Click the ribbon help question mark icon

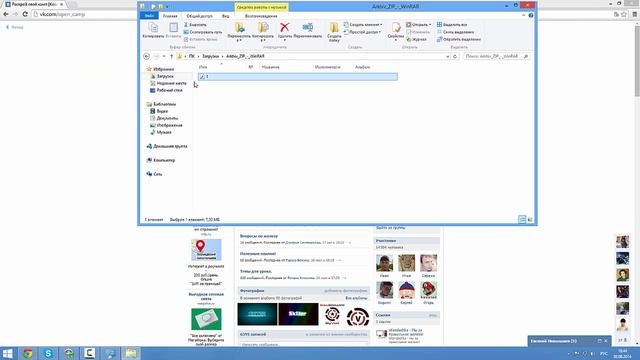pyautogui.click(x=531, y=16)
